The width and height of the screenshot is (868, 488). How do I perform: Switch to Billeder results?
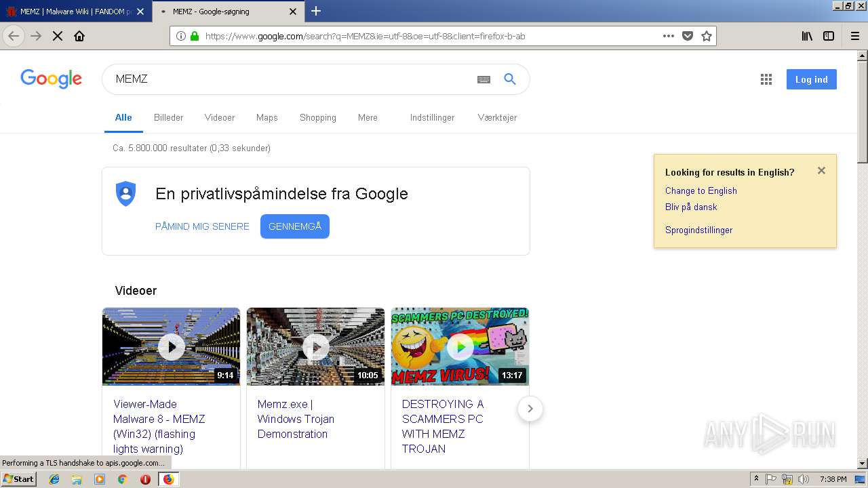tap(168, 117)
